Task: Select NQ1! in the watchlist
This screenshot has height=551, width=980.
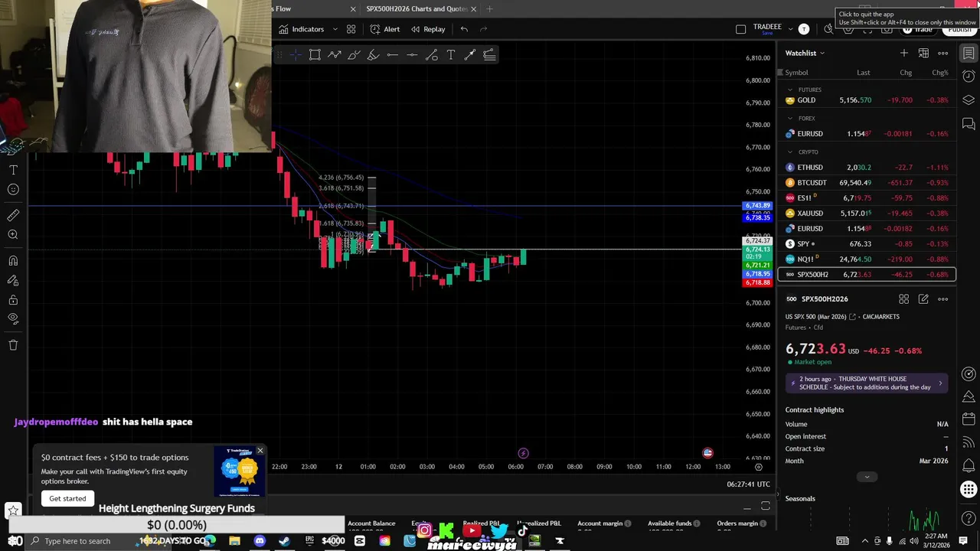Action: [x=867, y=259]
